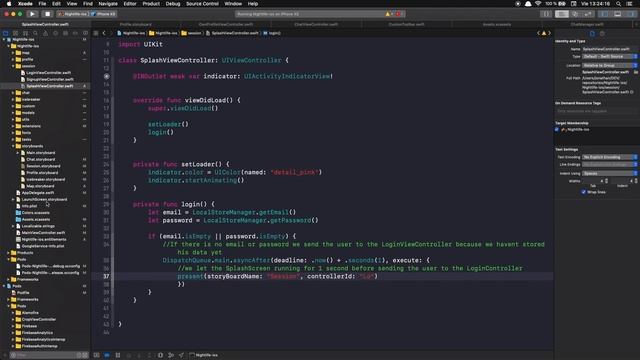Show the Standard editor button
Viewport: 640px width, 360px height.
click(562, 14)
